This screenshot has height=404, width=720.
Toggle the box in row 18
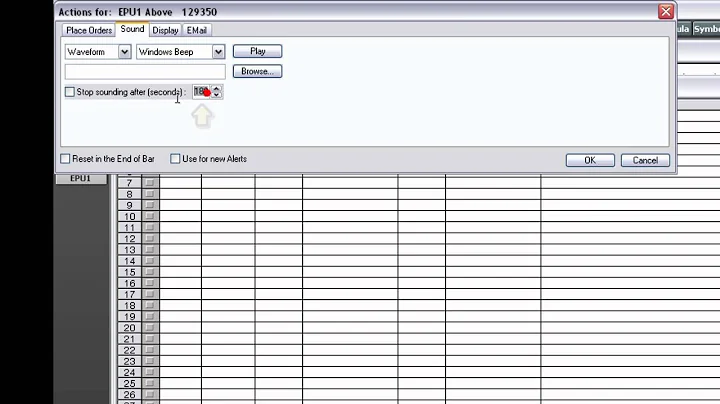tap(150, 305)
